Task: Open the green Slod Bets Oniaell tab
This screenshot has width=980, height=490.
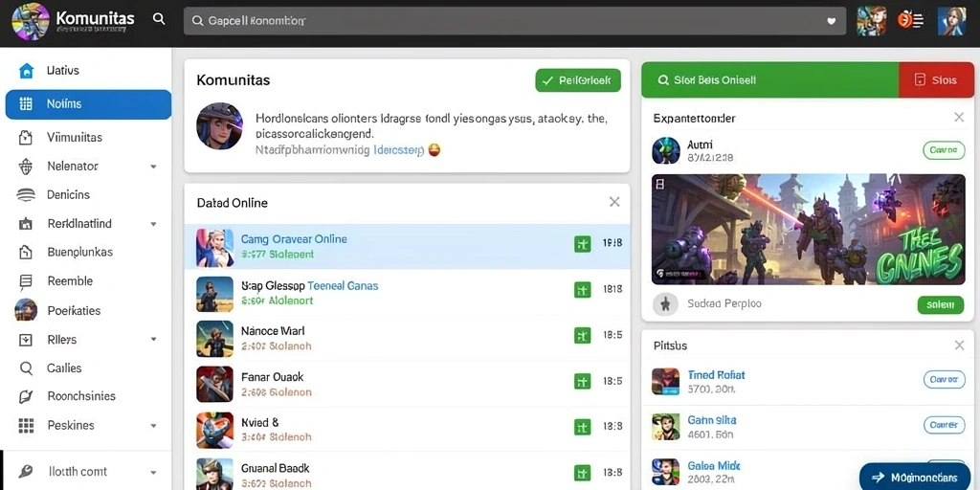Action: [770, 80]
